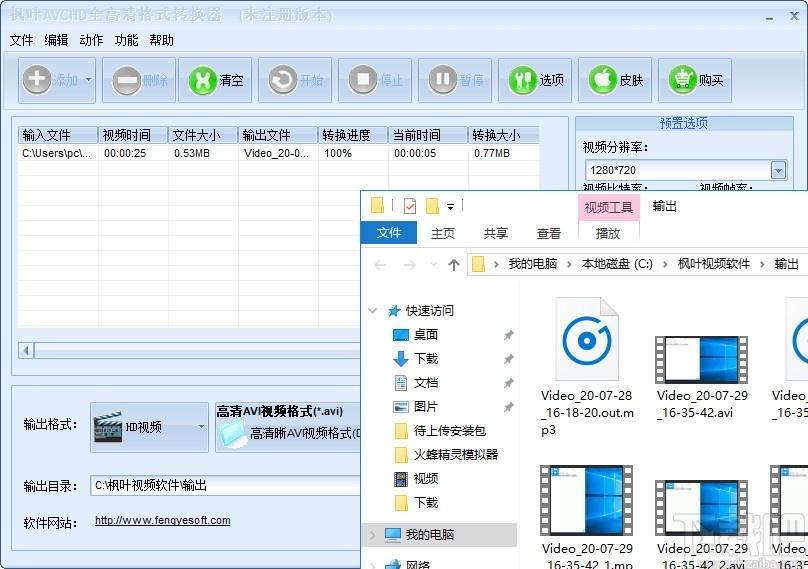Select the pinned 下载 item with blue arrow
Viewport: 808px width, 569px height.
[x=426, y=358]
